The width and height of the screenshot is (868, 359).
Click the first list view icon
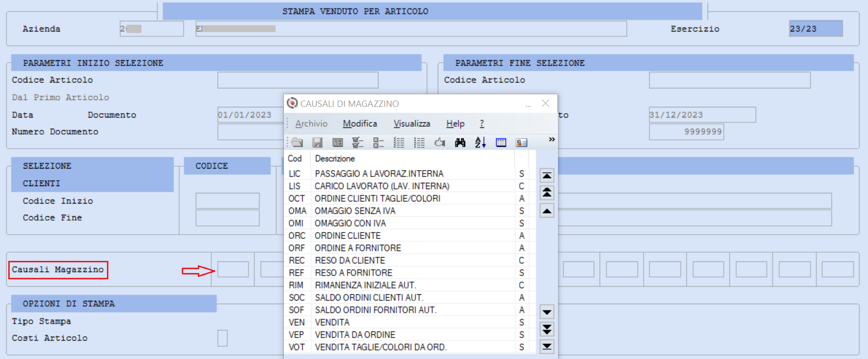[399, 142]
